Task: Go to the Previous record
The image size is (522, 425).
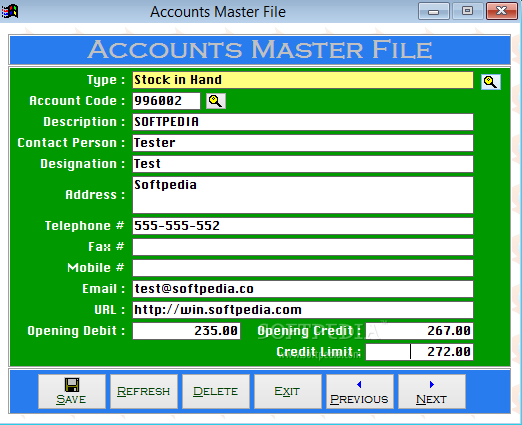Action: 360,391
